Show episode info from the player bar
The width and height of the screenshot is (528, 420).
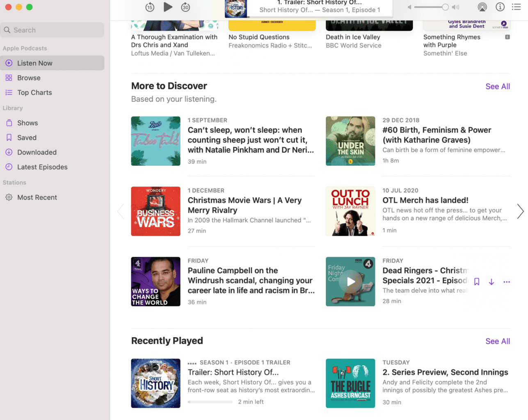pyautogui.click(x=500, y=7)
